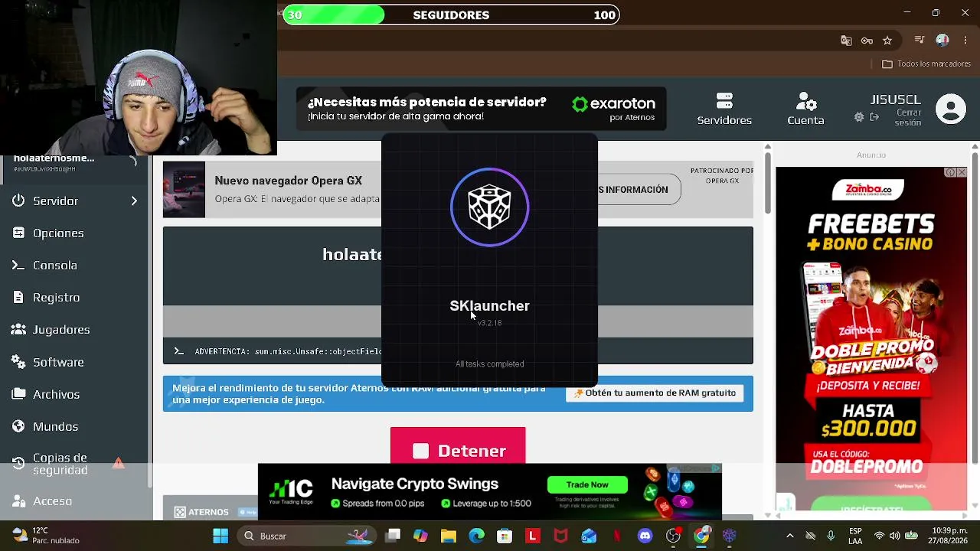Image resolution: width=980 pixels, height=551 pixels.
Task: Open the weather widget showing 12°C
Action: (46, 536)
